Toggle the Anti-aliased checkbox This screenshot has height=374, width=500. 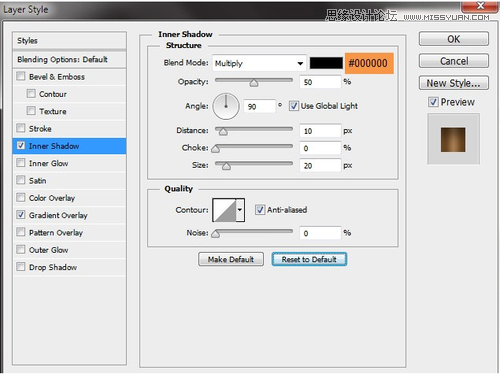tap(260, 210)
